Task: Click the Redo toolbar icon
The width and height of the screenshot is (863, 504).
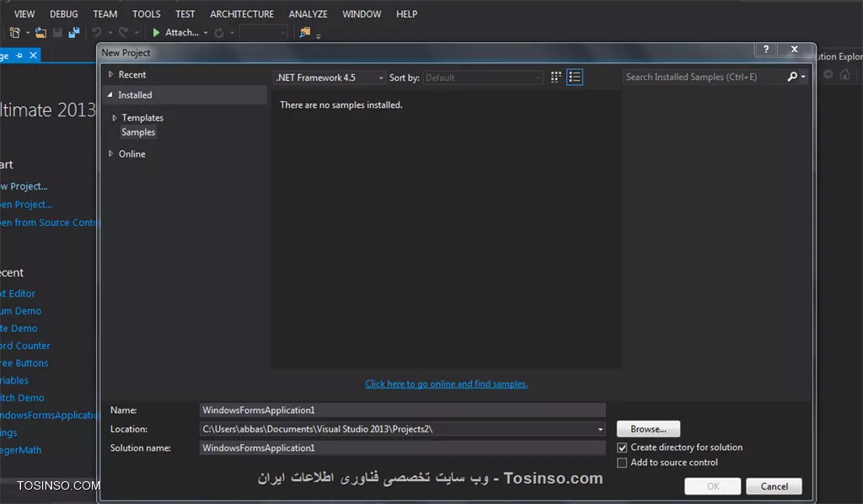Action: (123, 33)
